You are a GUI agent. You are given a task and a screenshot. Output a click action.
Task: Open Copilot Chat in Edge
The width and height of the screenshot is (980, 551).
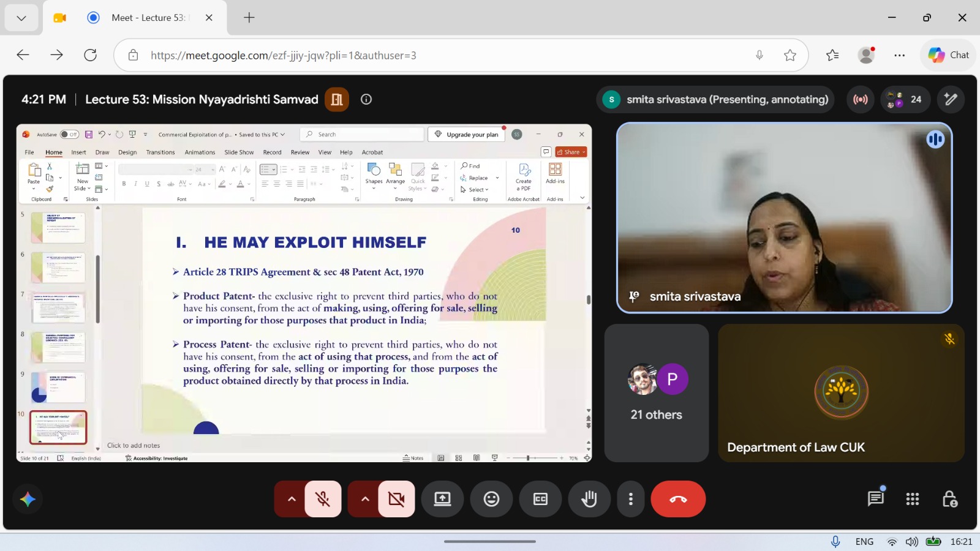tap(949, 55)
